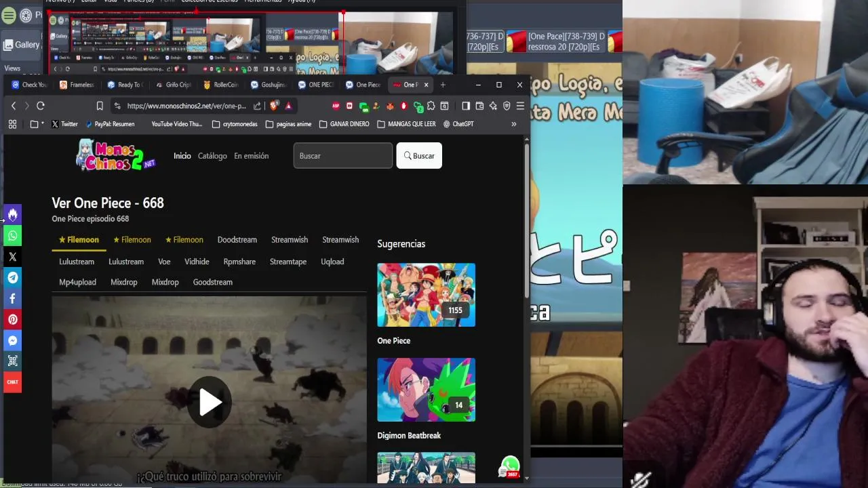Open the Twitter bookmark
The width and height of the screenshot is (868, 488).
pos(64,124)
